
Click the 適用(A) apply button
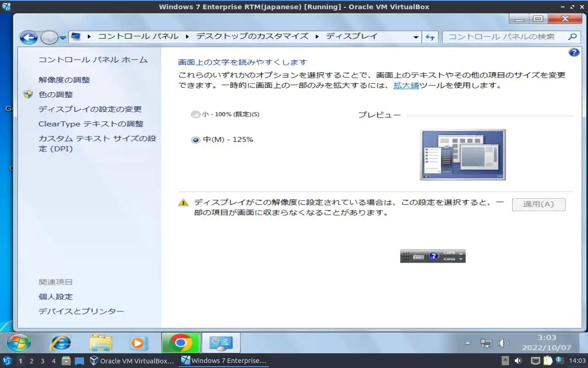[x=538, y=204]
